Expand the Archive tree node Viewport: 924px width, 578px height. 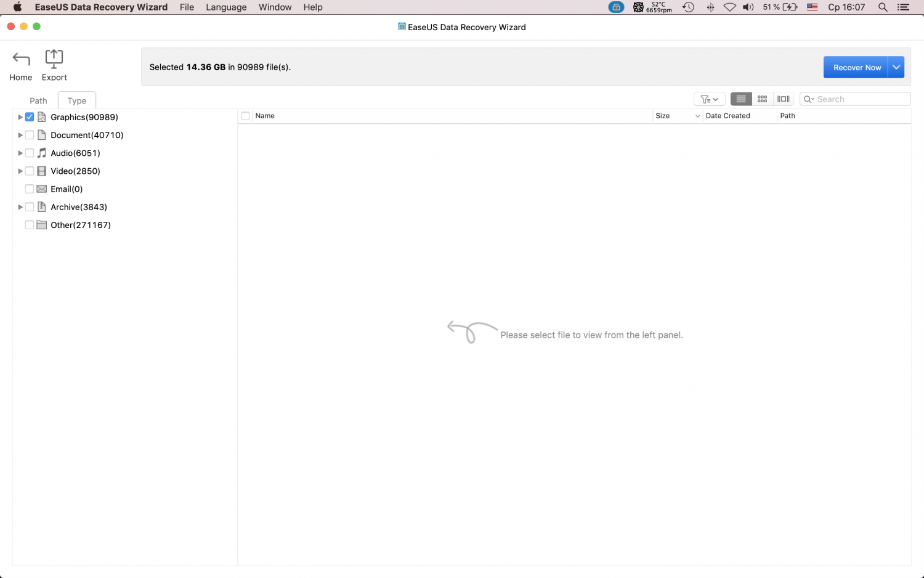point(20,207)
